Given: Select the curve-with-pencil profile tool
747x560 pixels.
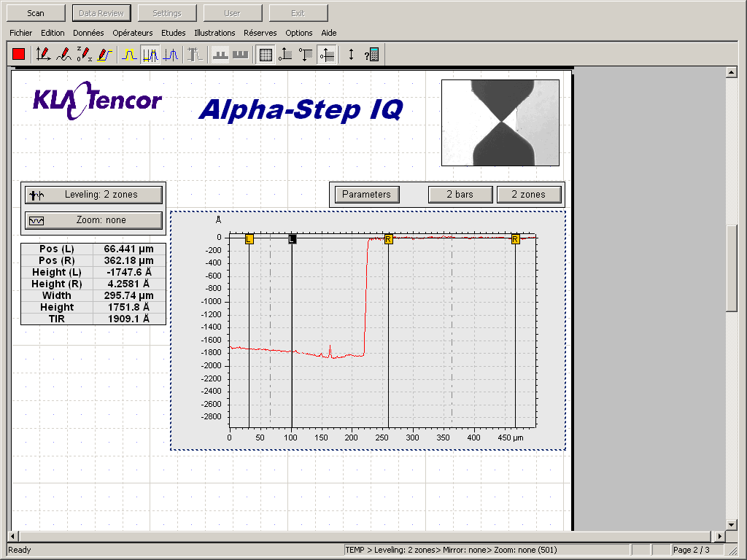Looking at the screenshot, I should (x=64, y=55).
